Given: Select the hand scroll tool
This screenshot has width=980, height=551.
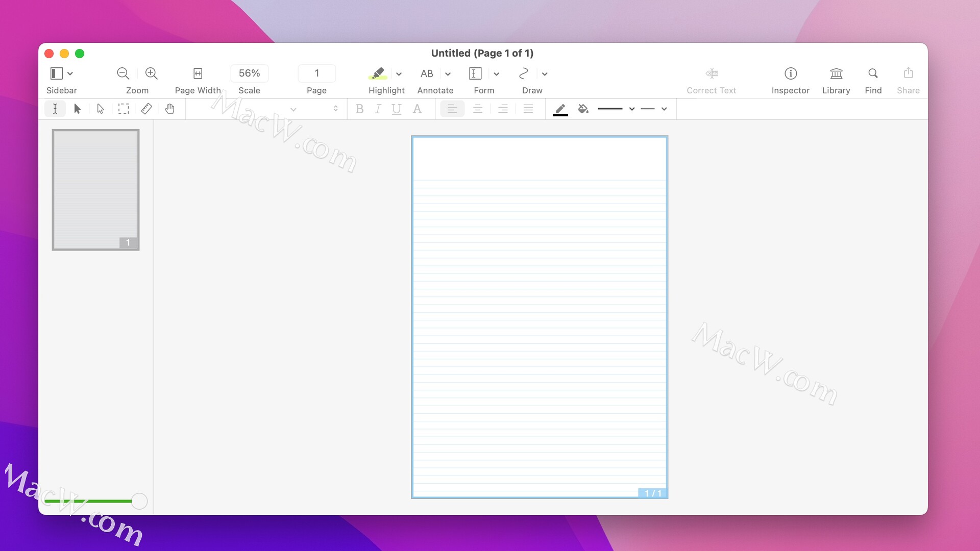Looking at the screenshot, I should [169, 109].
